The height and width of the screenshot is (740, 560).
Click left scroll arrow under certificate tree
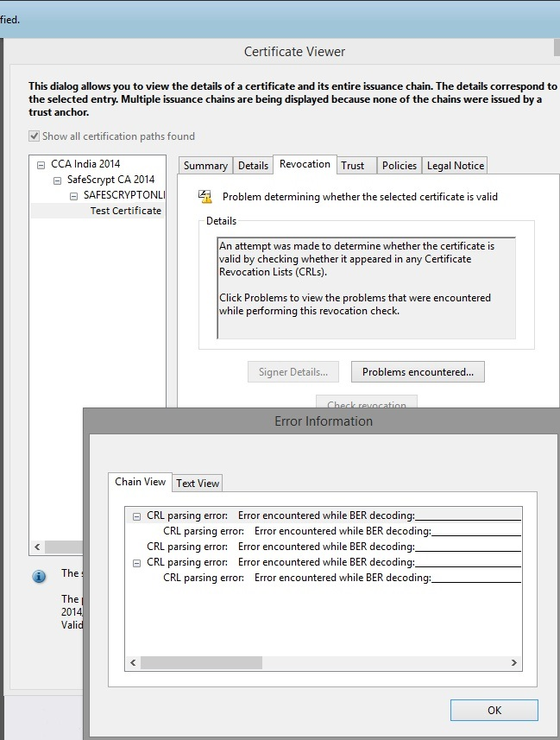pyautogui.click(x=37, y=547)
